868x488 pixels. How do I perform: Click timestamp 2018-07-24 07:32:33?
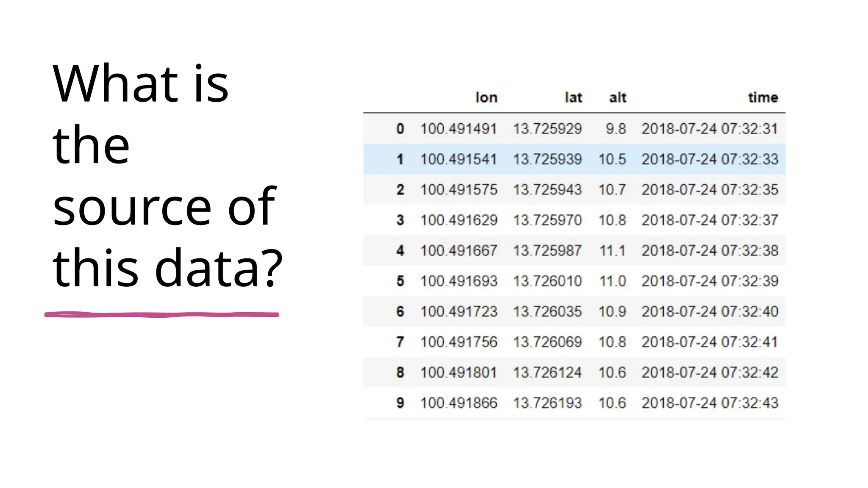[710, 159]
